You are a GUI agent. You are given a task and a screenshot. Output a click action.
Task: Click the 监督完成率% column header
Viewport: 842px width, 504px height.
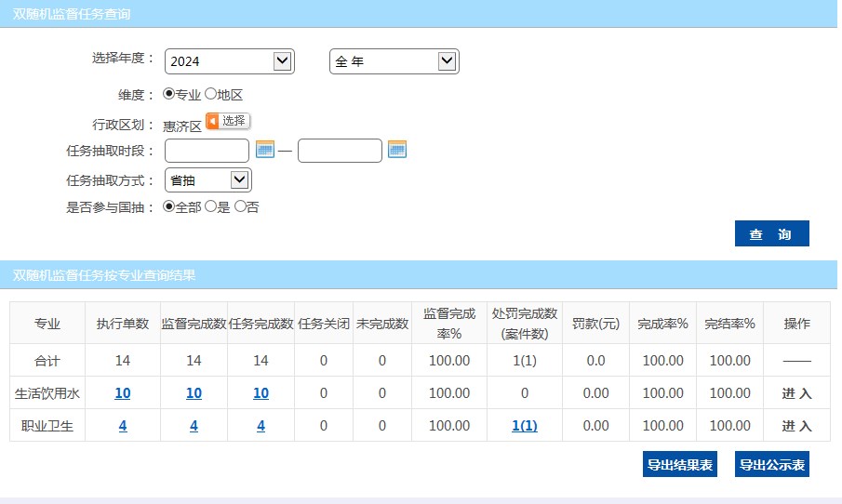point(449,324)
